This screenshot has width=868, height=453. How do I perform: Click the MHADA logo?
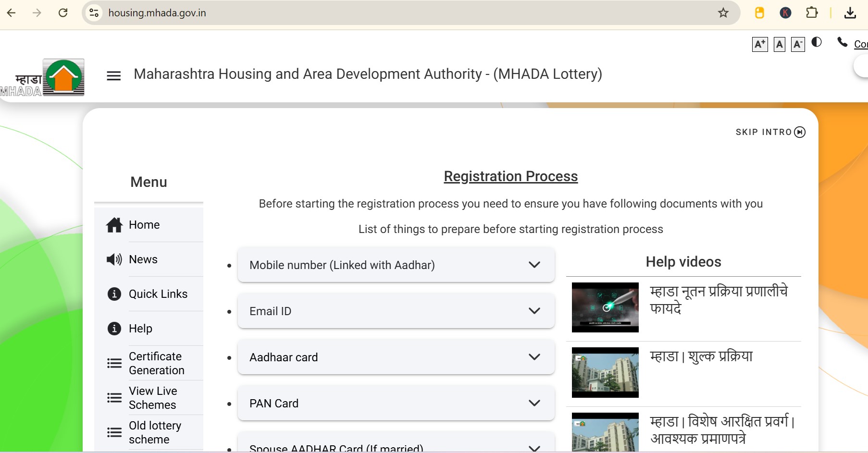(42, 77)
